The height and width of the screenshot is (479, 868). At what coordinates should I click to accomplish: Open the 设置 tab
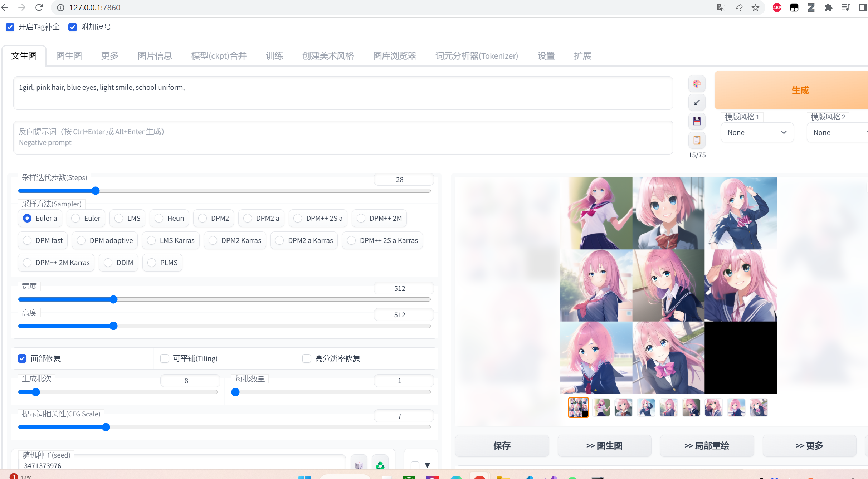pyautogui.click(x=546, y=56)
